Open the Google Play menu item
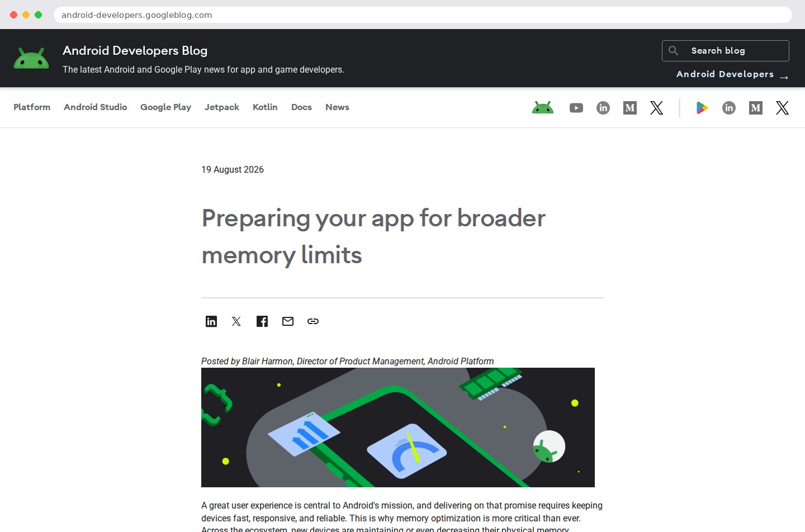 (x=166, y=107)
